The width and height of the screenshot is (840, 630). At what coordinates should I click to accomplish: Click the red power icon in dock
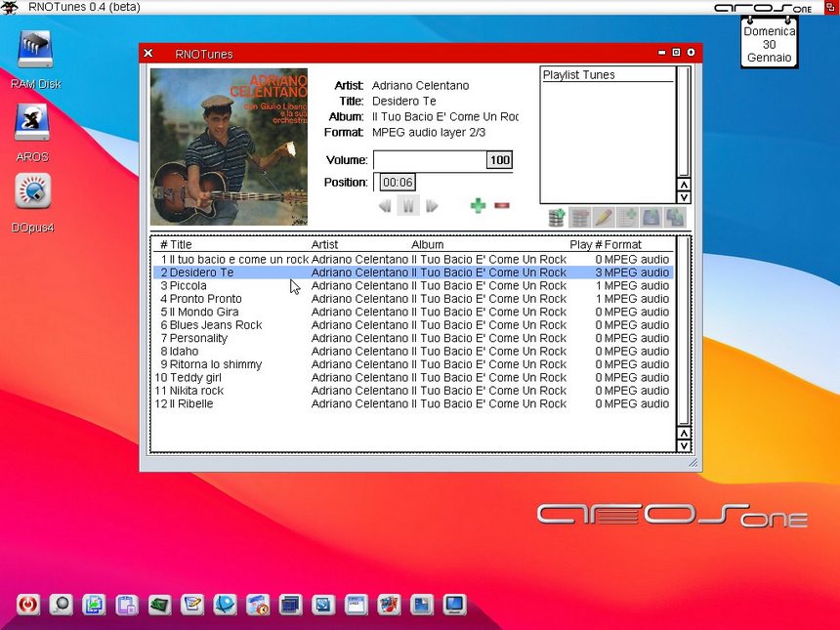(28, 605)
